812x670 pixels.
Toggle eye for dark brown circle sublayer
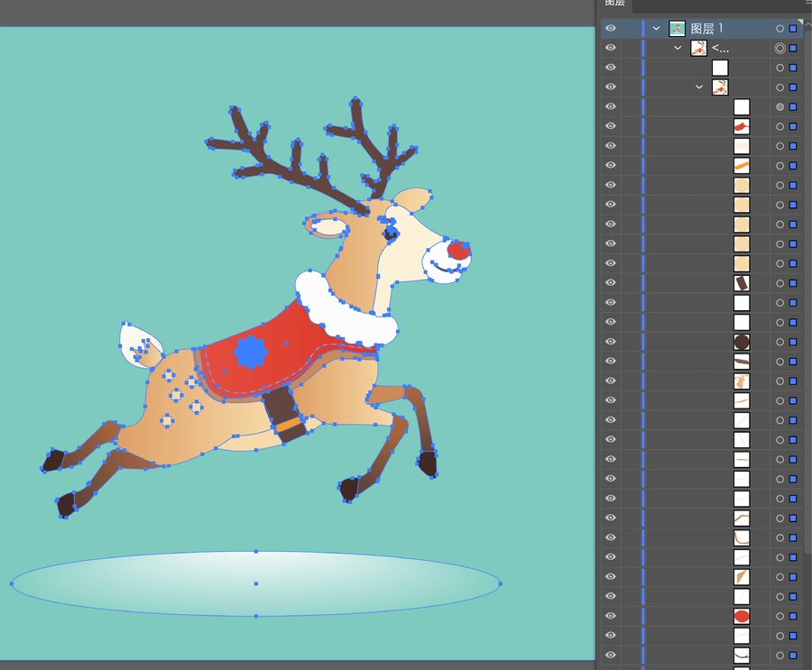pyautogui.click(x=611, y=341)
